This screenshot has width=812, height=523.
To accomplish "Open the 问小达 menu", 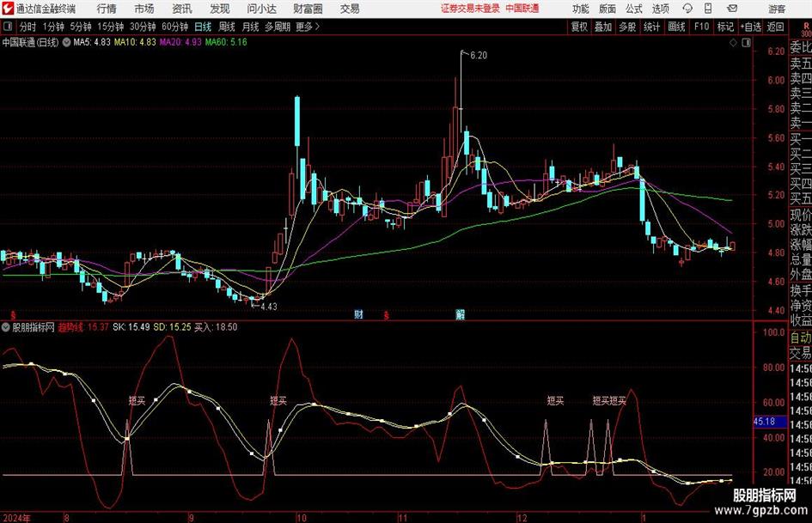I will click(261, 9).
